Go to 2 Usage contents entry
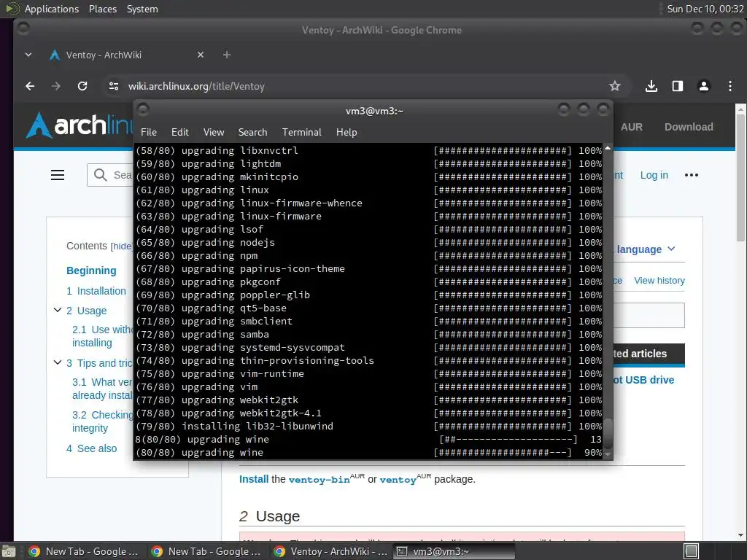This screenshot has height=560, width=747. pos(86,311)
